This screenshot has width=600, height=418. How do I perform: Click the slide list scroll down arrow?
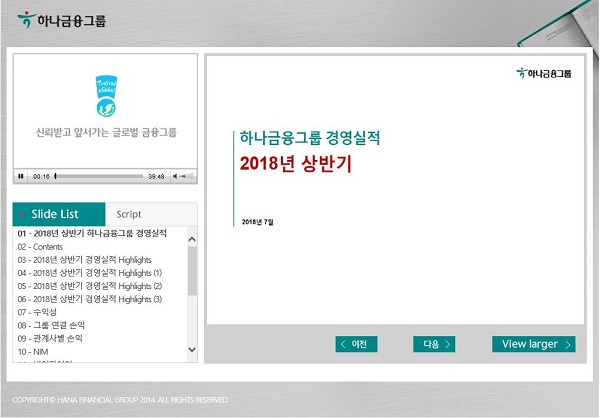192,349
